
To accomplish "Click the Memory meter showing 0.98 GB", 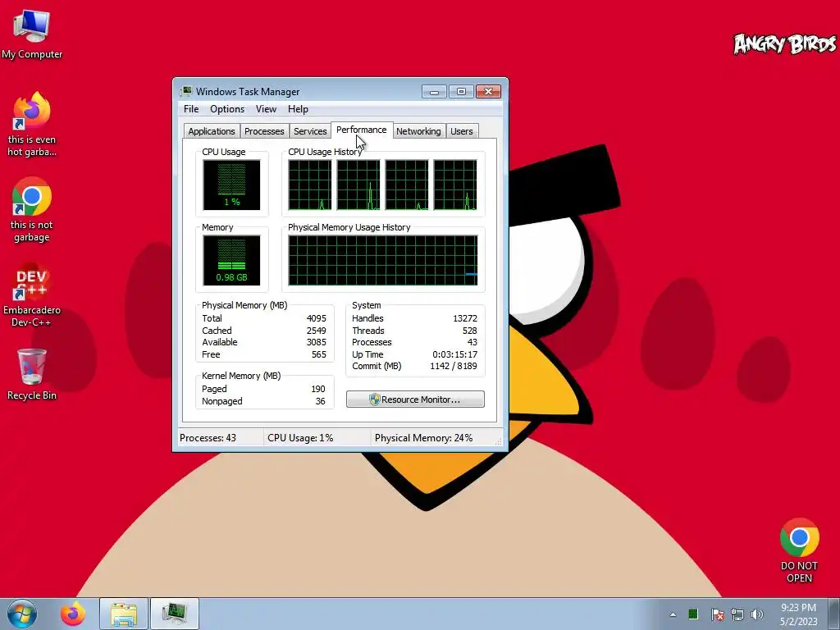I will [231, 260].
